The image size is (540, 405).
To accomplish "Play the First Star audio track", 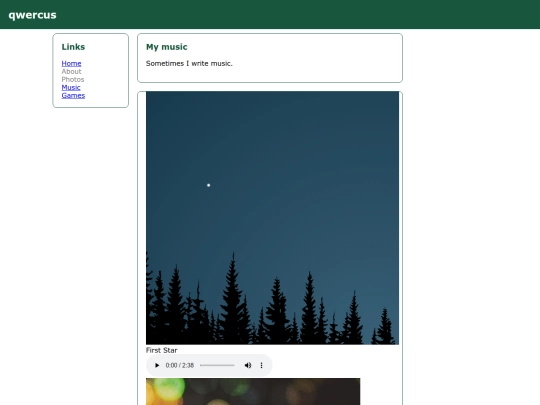I will pyautogui.click(x=157, y=365).
